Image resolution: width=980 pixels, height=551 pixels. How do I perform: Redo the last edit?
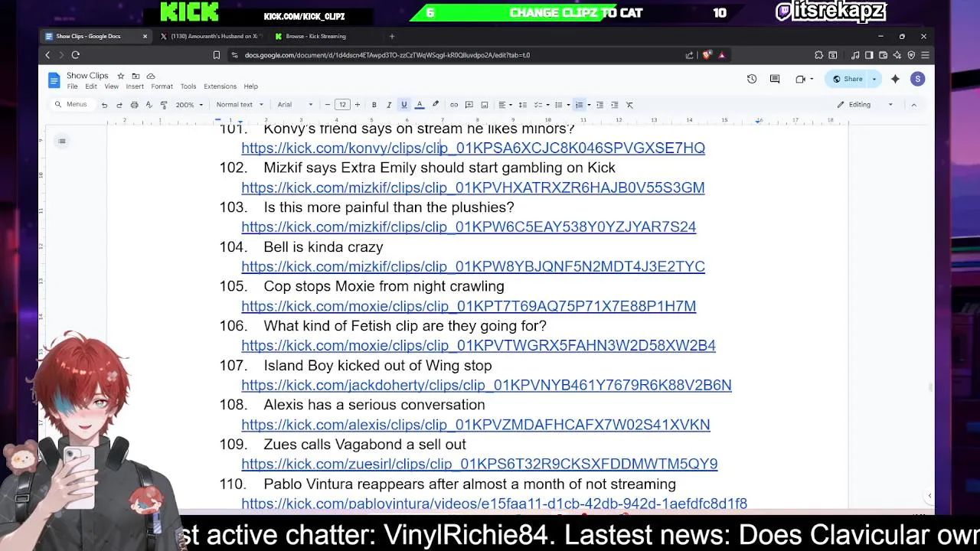point(119,105)
